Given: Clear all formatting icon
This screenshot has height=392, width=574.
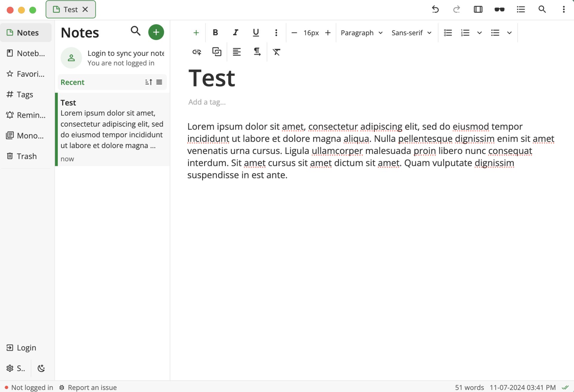Looking at the screenshot, I should pos(277,52).
